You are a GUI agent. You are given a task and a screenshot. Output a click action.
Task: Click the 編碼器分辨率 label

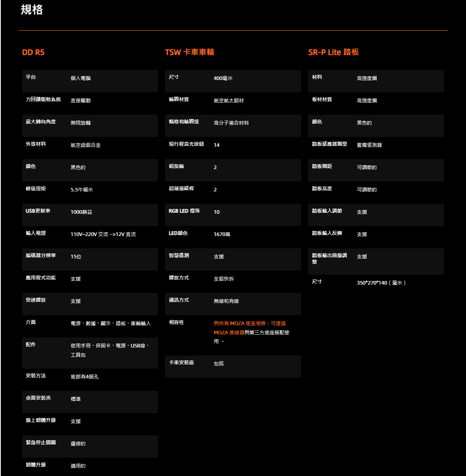point(41,255)
